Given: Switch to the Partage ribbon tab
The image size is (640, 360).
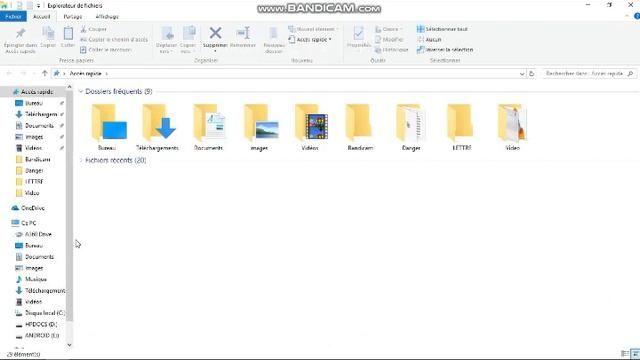Looking at the screenshot, I should [73, 16].
